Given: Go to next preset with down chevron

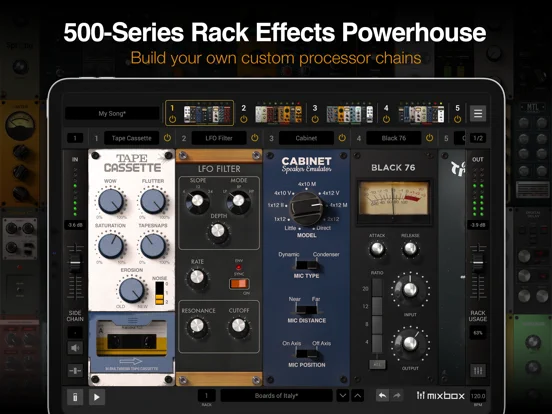Looking at the screenshot, I should click(343, 396).
